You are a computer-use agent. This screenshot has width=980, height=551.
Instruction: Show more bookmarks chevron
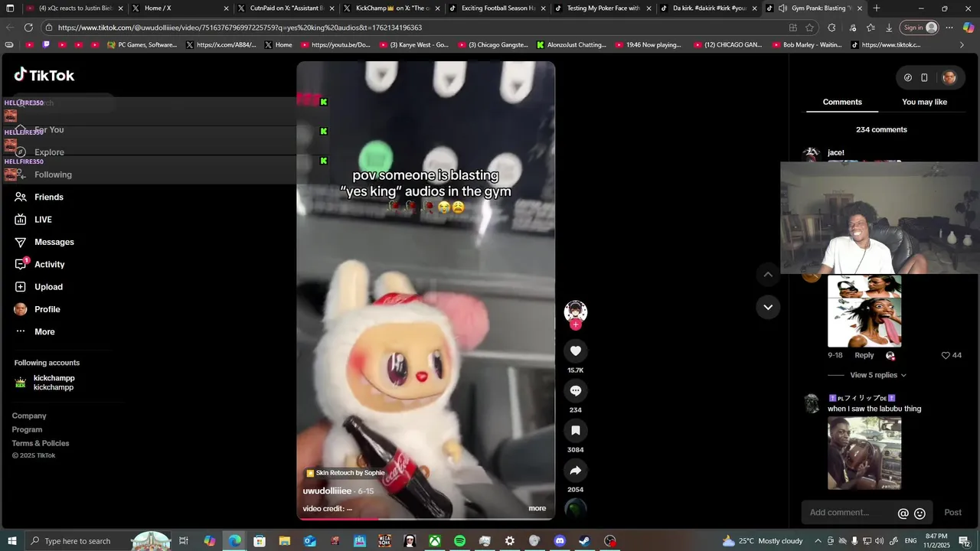point(962,45)
